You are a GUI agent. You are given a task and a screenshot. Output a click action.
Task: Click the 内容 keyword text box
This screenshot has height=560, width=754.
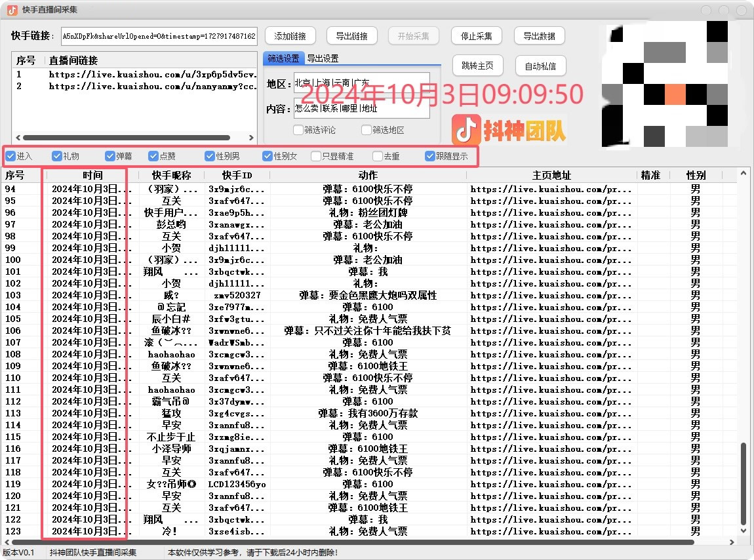[361, 108]
